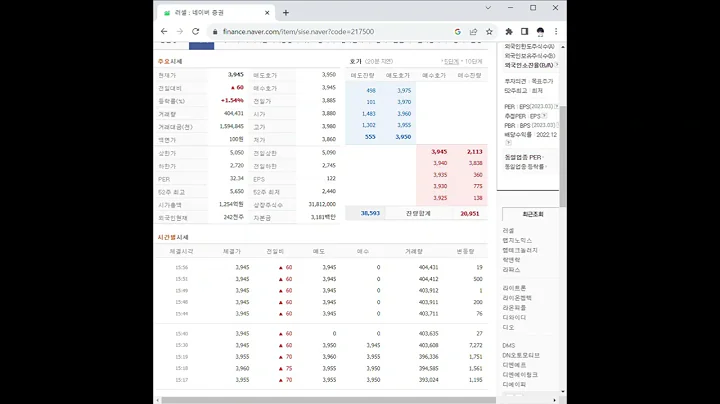The image size is (720, 404).
Task: Select the highlighted blue stock sub-menu tab
Action: 202,45
